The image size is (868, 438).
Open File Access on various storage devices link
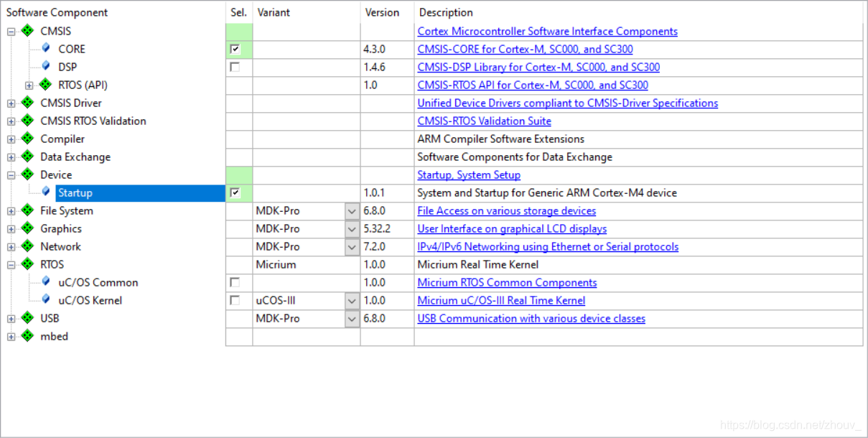506,211
